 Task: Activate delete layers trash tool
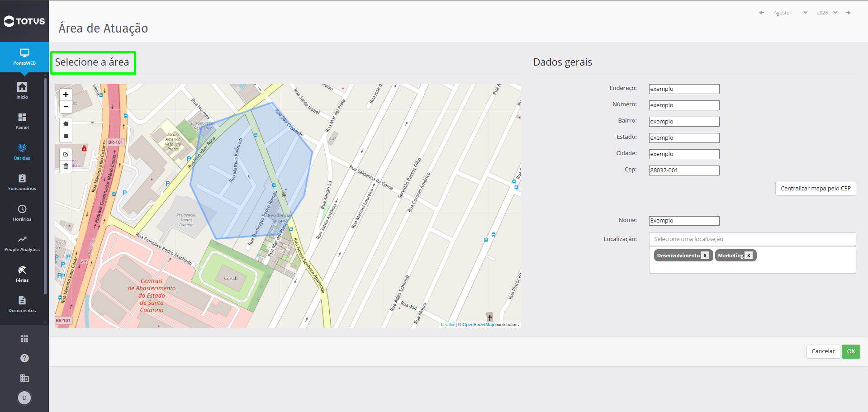[66, 166]
